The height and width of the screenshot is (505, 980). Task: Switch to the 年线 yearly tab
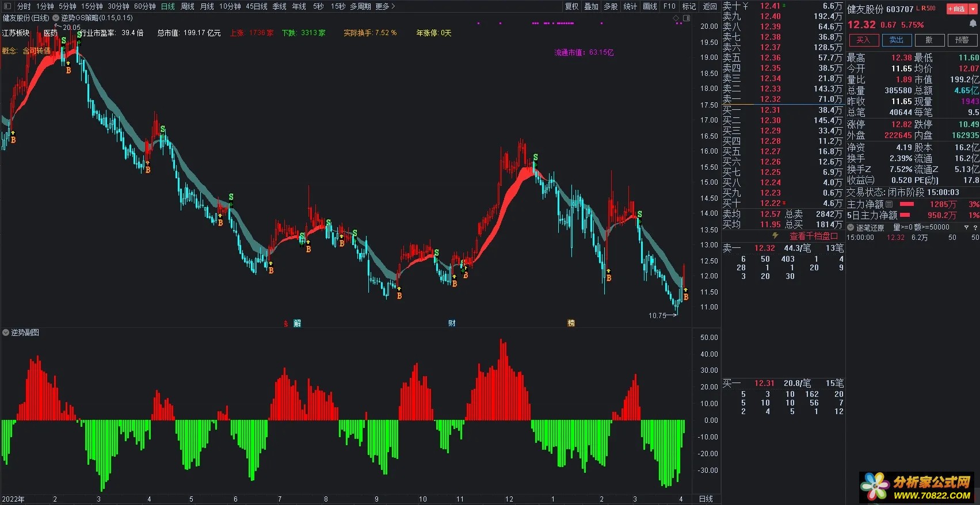[299, 6]
